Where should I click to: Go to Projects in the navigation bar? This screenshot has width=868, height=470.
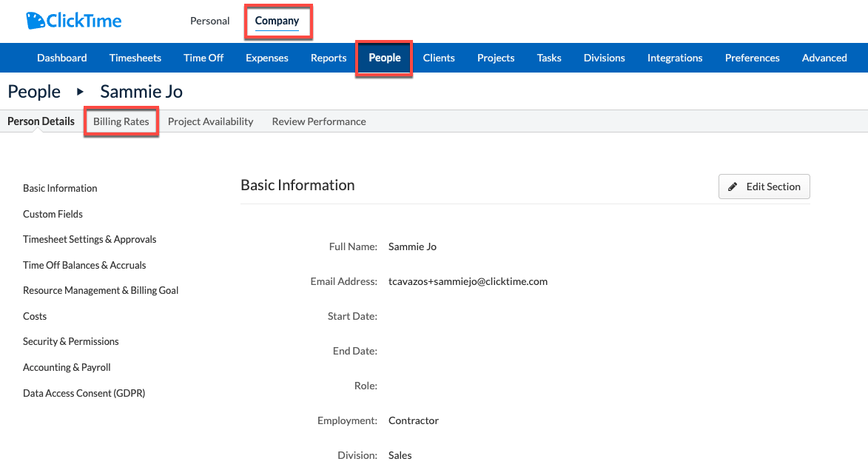[496, 58]
